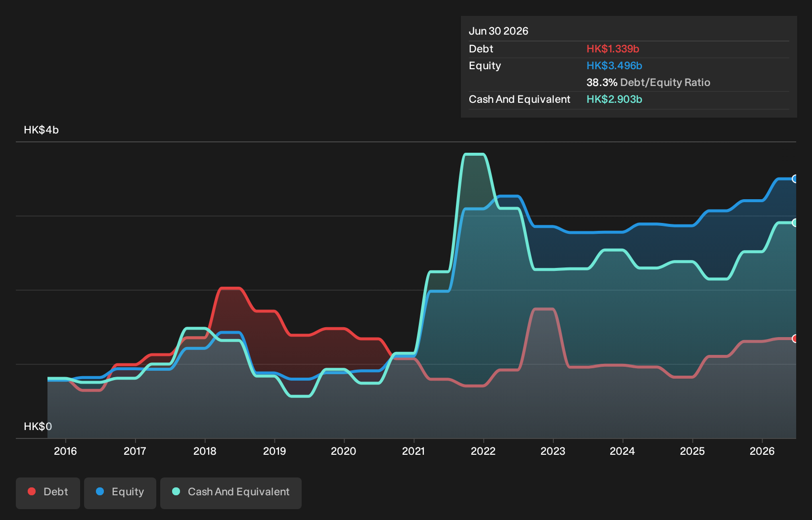Image resolution: width=812 pixels, height=520 pixels.
Task: Click the red Debt legend dot
Action: tap(32, 491)
